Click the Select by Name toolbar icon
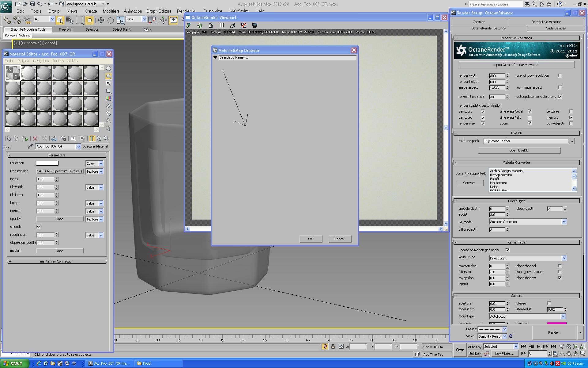This screenshot has width=588, height=368. click(x=70, y=20)
